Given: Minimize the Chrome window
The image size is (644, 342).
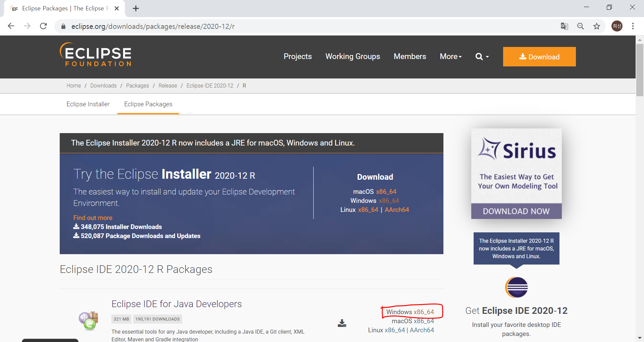Looking at the screenshot, I should [587, 7].
